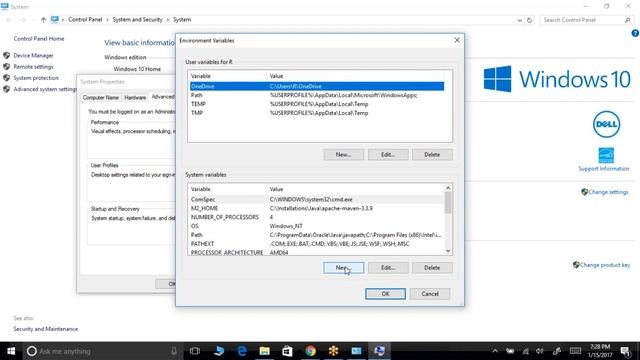
Task: Click Delete button under User variables
Action: point(432,155)
